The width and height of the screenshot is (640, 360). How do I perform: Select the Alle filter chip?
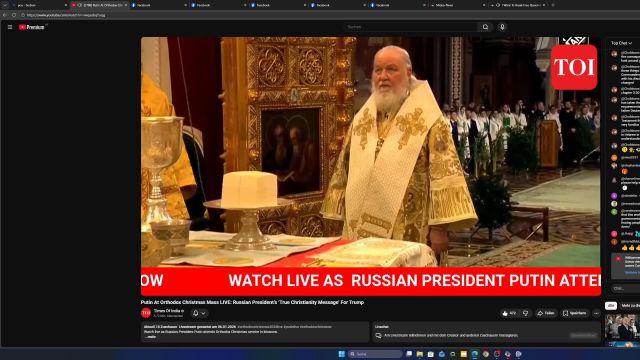pyautogui.click(x=611, y=306)
